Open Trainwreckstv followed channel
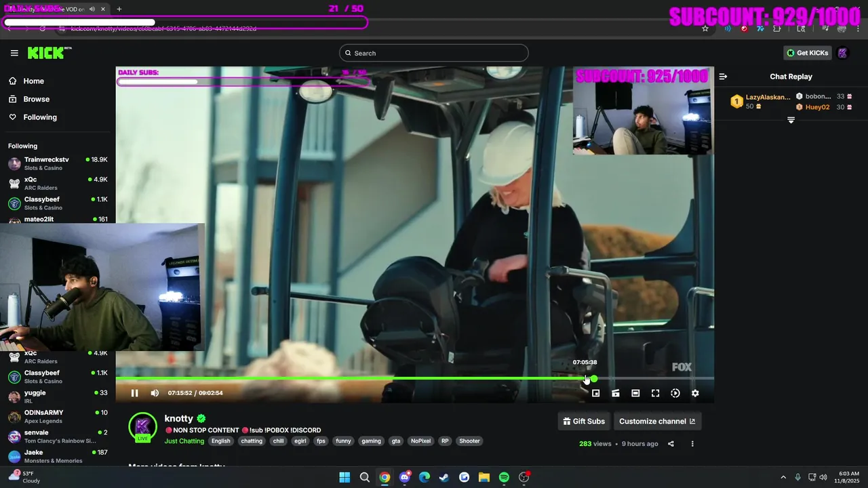The width and height of the screenshot is (868, 488). [58, 163]
